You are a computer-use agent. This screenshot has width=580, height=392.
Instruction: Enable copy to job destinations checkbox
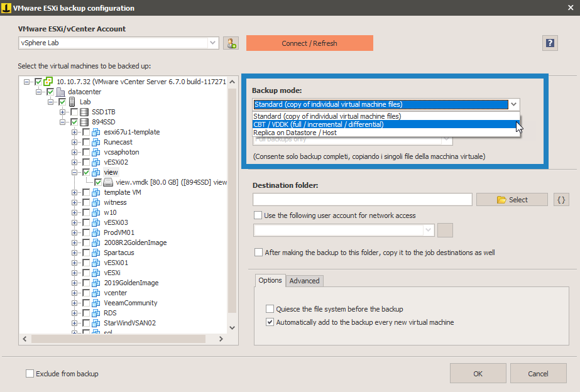[x=258, y=252]
